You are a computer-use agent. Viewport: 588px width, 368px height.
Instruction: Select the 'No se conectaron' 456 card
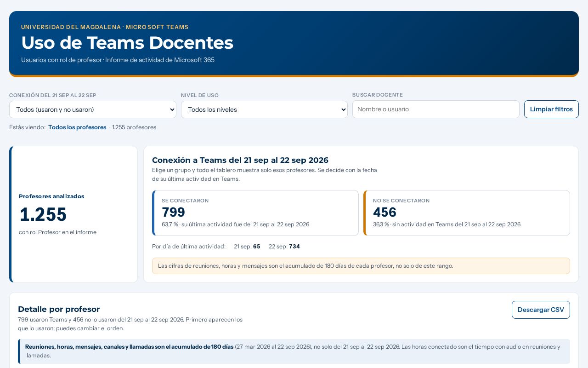click(467, 213)
